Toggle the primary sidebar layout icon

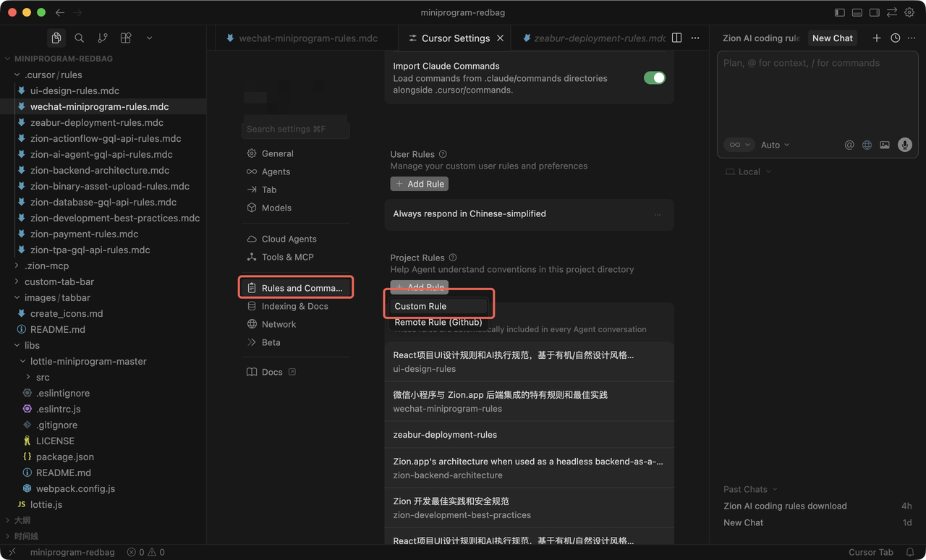click(x=840, y=12)
